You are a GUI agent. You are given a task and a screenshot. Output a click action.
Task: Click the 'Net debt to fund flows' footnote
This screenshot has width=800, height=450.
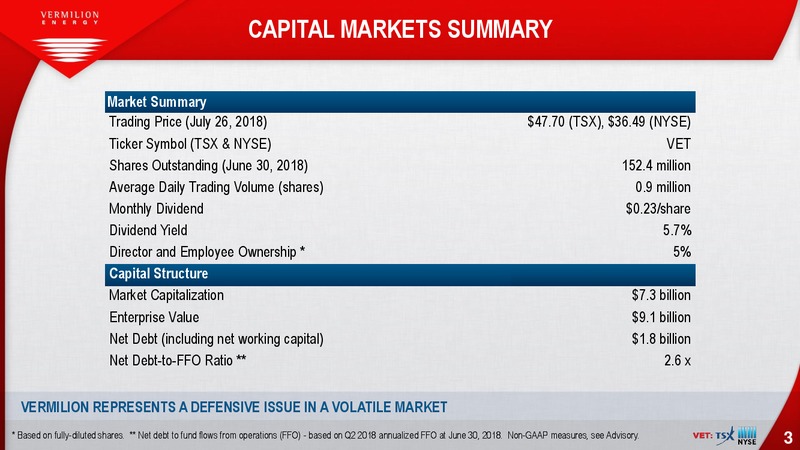[x=316, y=435]
